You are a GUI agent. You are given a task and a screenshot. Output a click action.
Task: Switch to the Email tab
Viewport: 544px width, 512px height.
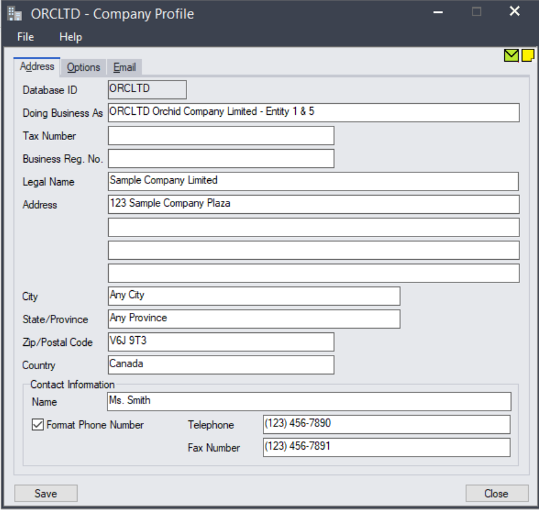point(125,67)
